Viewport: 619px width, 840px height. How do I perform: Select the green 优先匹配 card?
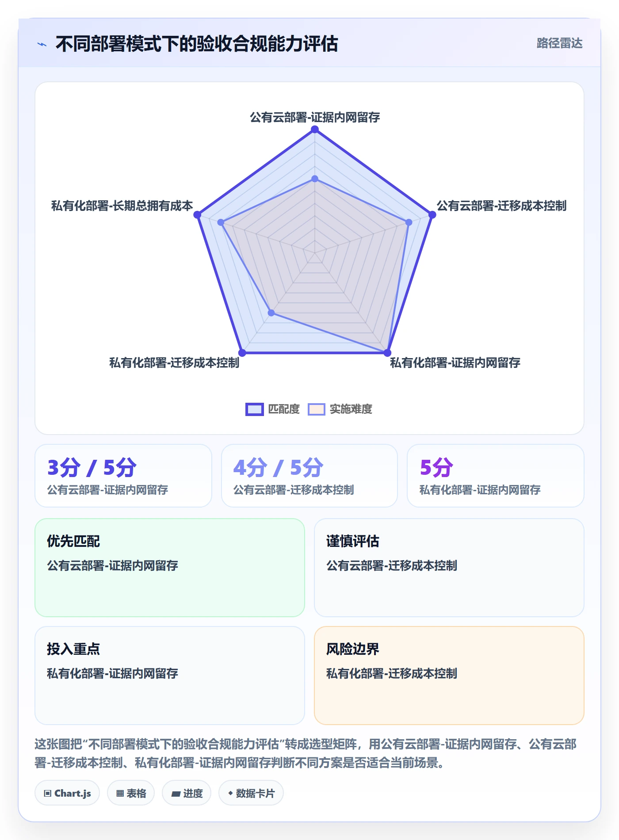coord(170,568)
